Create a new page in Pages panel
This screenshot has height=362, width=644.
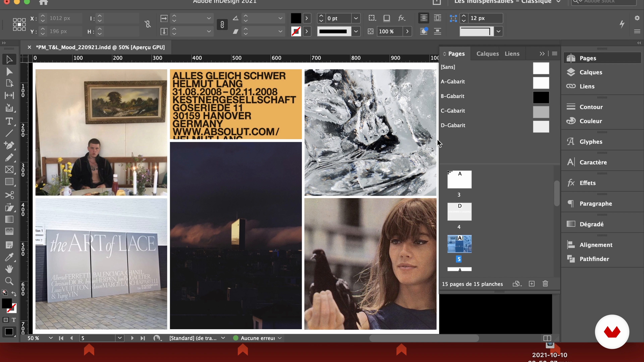[x=532, y=284]
